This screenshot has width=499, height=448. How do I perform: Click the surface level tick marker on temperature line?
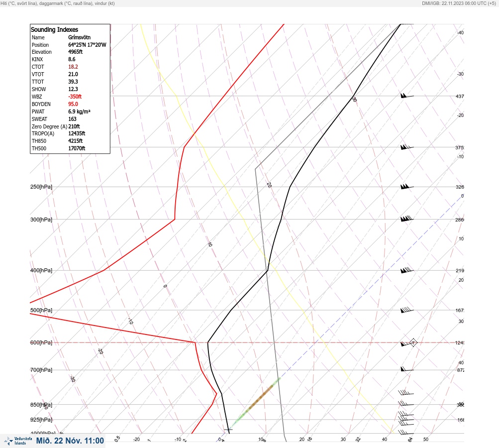(x=228, y=430)
